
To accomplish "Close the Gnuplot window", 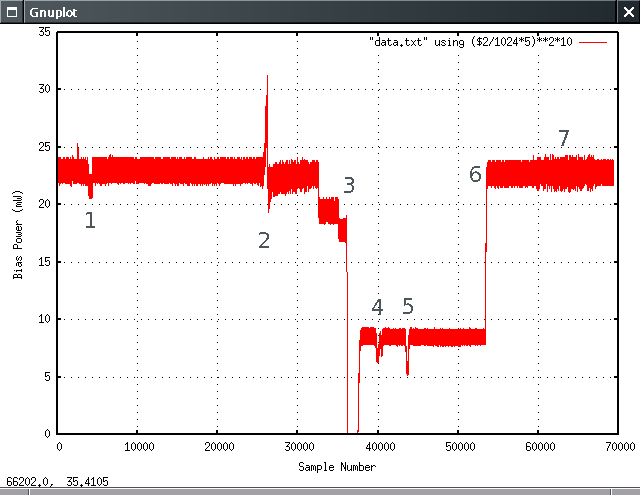I will coord(627,10).
